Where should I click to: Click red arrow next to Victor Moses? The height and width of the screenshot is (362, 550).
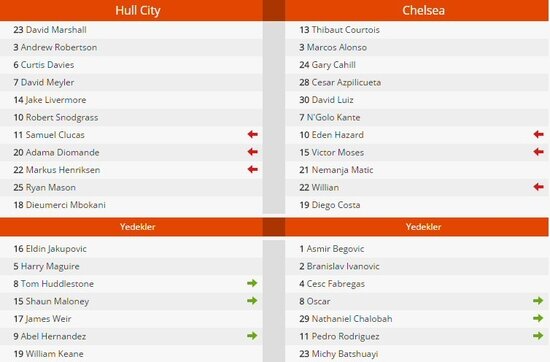click(x=538, y=152)
